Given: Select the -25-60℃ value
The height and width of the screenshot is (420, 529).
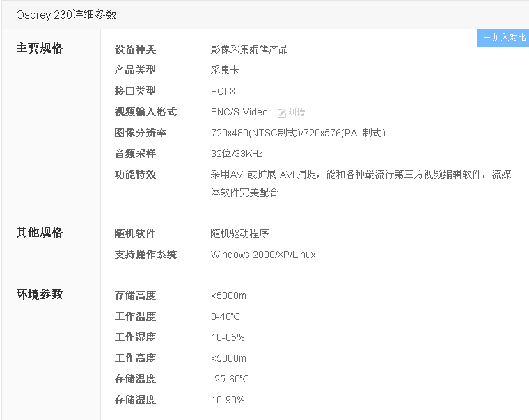Looking at the screenshot, I should click(230, 380).
